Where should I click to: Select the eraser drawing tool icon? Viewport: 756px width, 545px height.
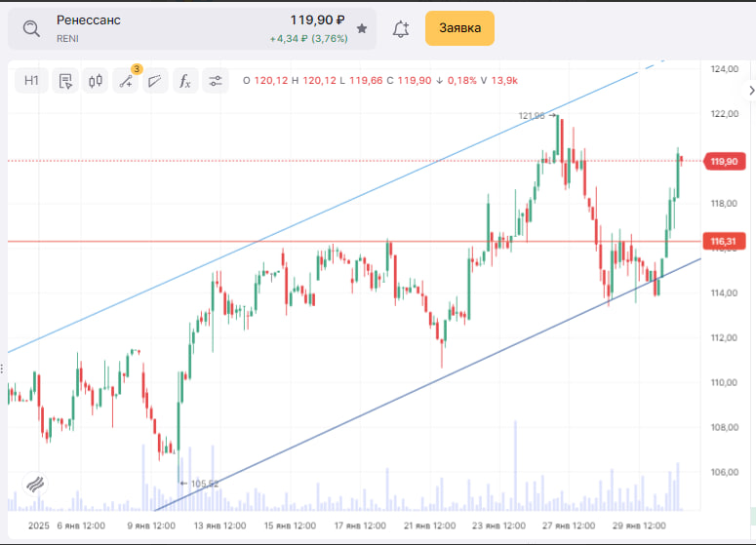155,81
